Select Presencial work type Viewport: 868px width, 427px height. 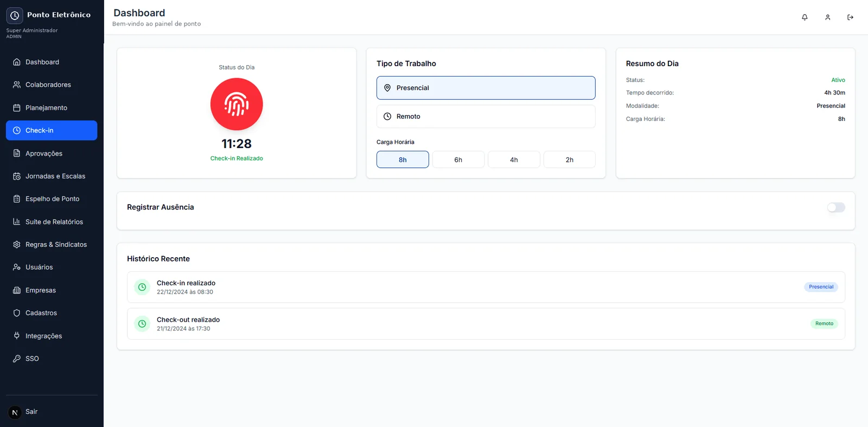point(486,88)
